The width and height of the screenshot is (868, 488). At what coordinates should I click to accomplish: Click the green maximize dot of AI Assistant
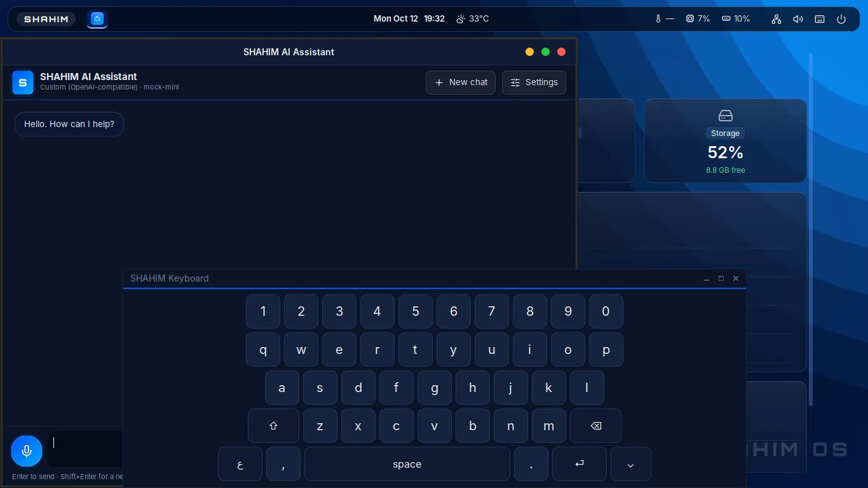pos(545,52)
